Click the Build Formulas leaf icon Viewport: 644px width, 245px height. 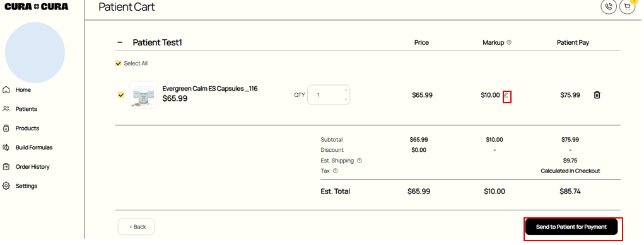tap(6, 147)
